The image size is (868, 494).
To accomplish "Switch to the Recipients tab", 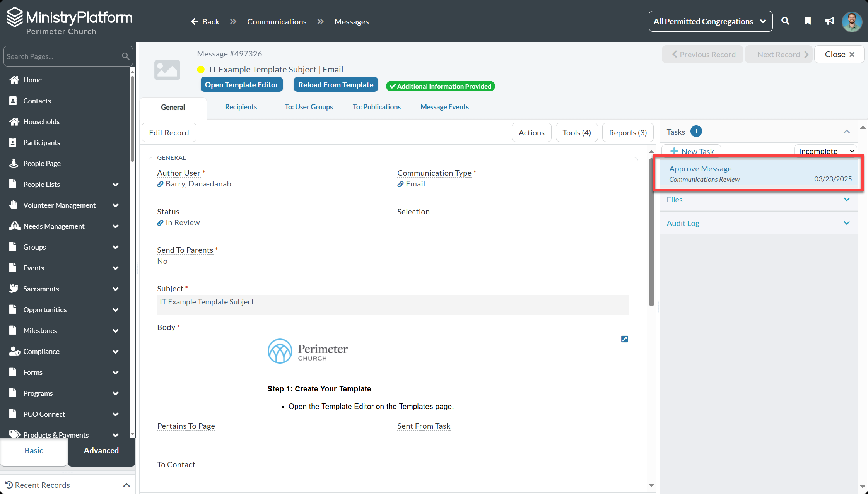I will coord(241,107).
